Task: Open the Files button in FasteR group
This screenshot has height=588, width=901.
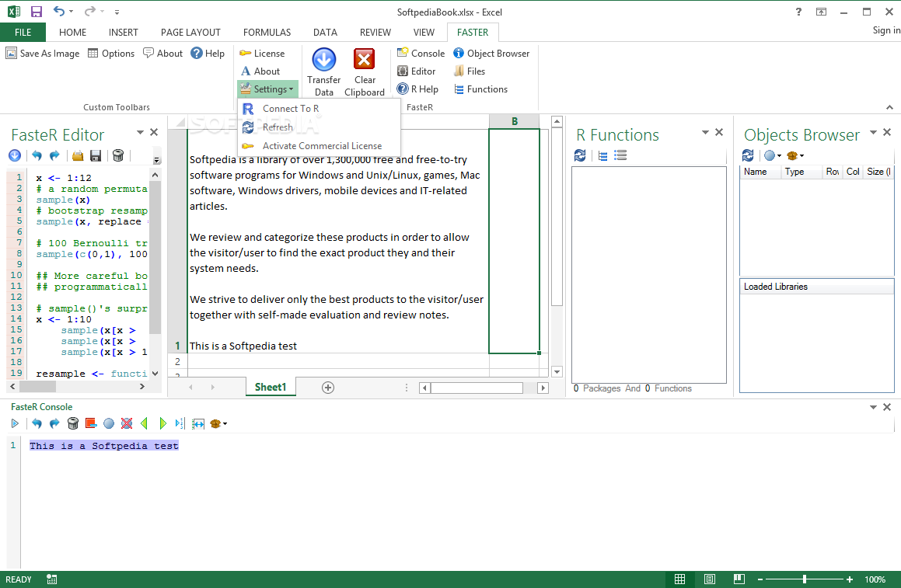Action: click(469, 71)
